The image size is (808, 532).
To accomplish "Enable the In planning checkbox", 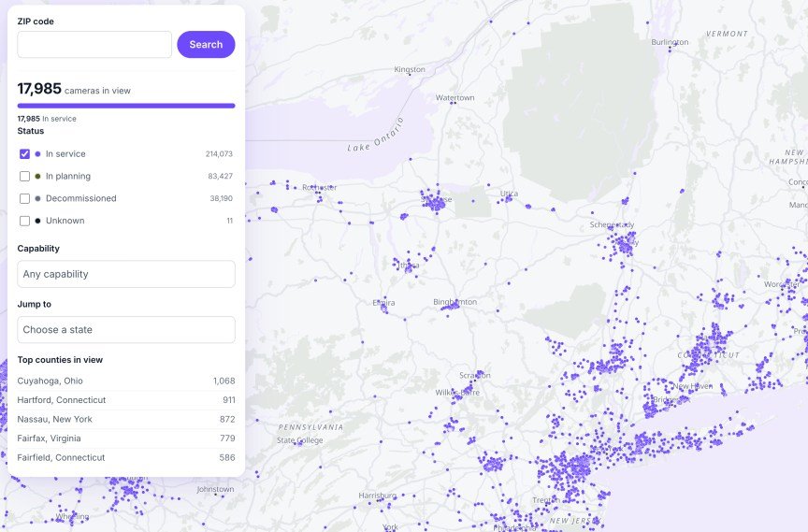I will pos(24,176).
